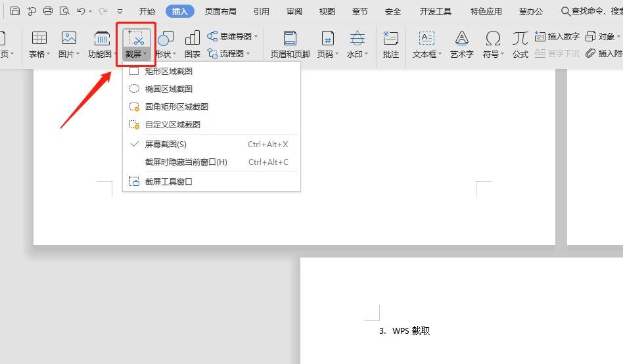Toggle 屏幕截图(S) checked option
This screenshot has height=364, width=623.
(x=166, y=145)
